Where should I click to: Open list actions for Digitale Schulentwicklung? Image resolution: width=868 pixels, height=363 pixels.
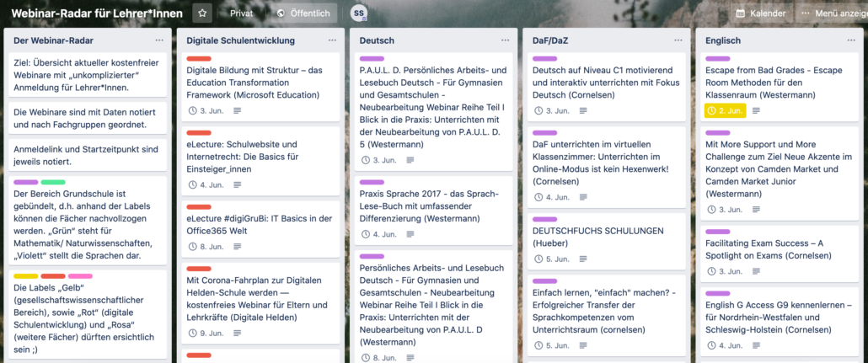(x=332, y=40)
